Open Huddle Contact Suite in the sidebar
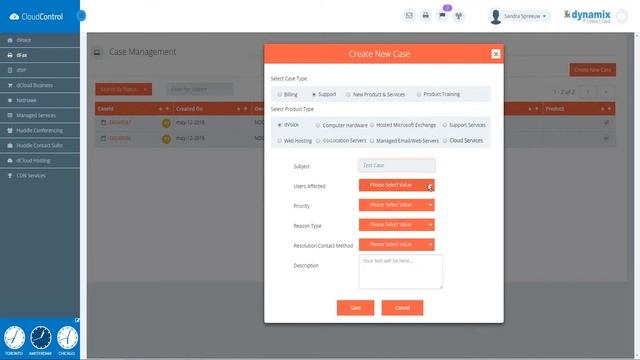 pos(40,146)
